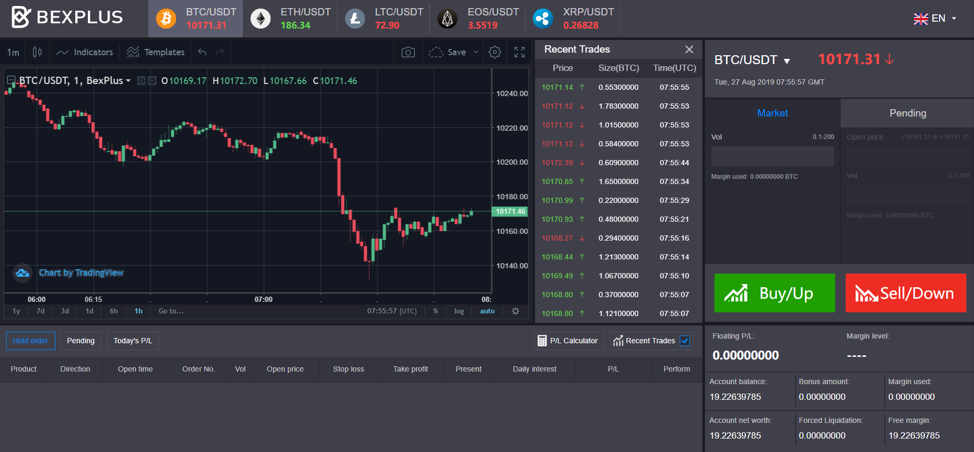Viewport: 974px width, 452px height.
Task: Open chart properties gear in the toolbar
Action: (494, 52)
